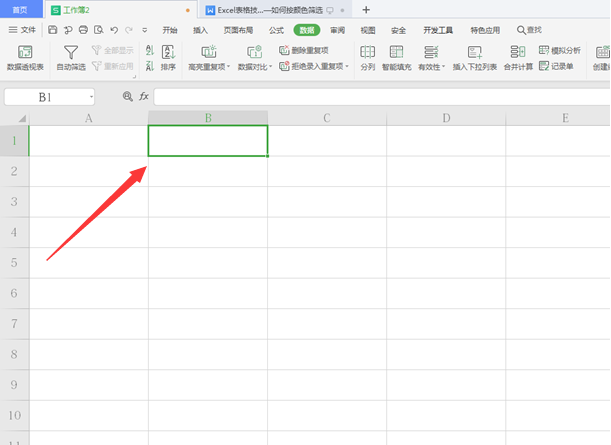Insert a 数据透视表 pivot table
The image size is (611, 445).
(x=25, y=58)
